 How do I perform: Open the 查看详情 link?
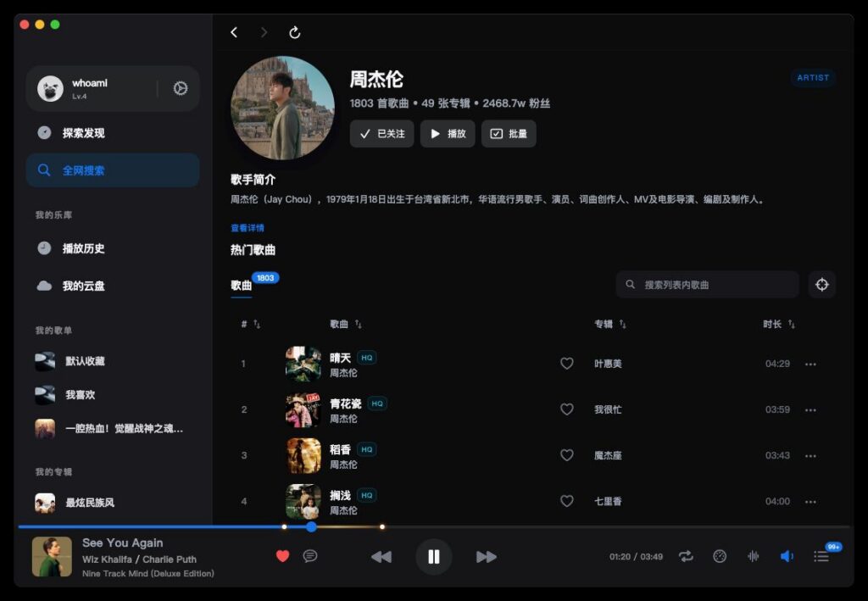coord(246,227)
